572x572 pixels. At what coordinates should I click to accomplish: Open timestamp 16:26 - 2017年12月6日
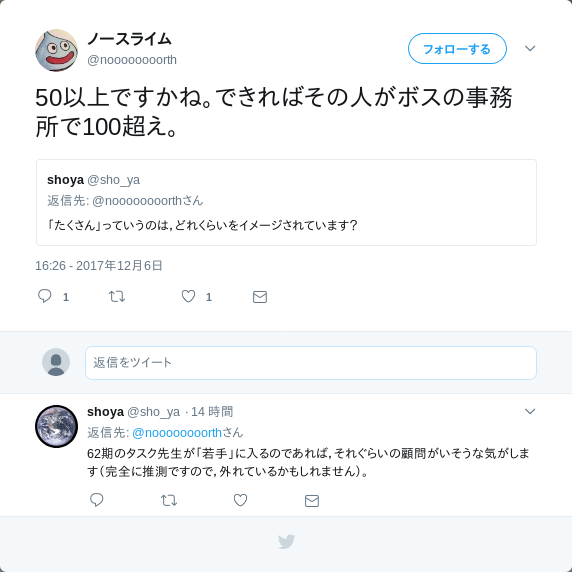coord(98,266)
